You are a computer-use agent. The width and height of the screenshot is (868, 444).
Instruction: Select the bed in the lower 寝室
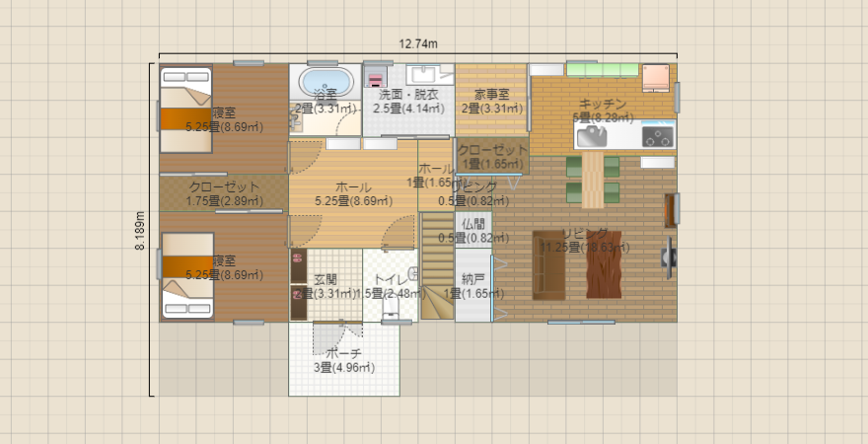coord(187,275)
